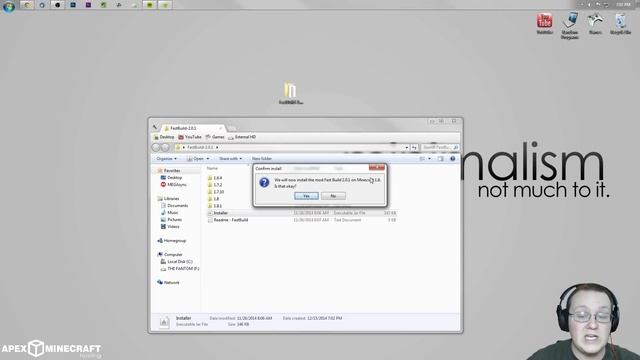Click the address bar path FastBuild-2.0.1

coord(200,147)
